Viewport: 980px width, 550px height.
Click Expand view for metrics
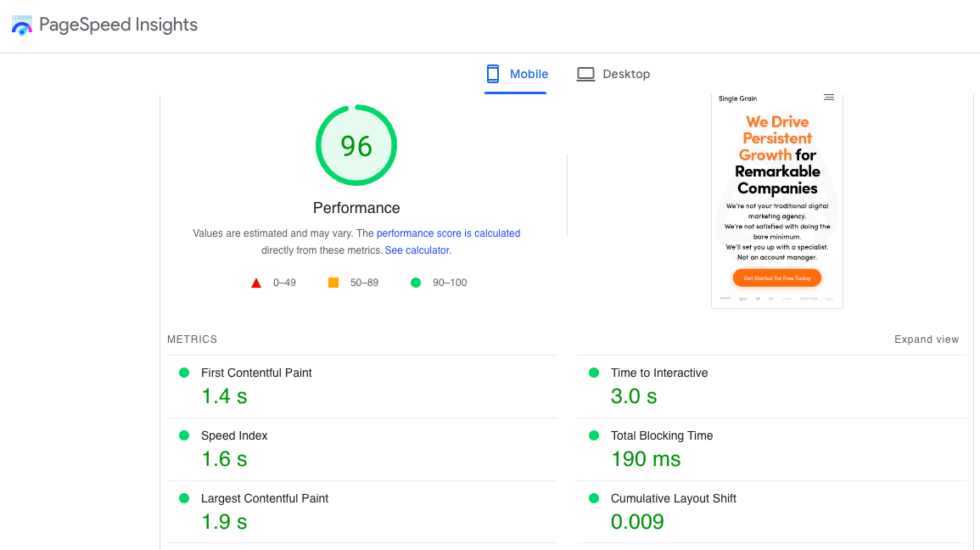click(x=927, y=340)
